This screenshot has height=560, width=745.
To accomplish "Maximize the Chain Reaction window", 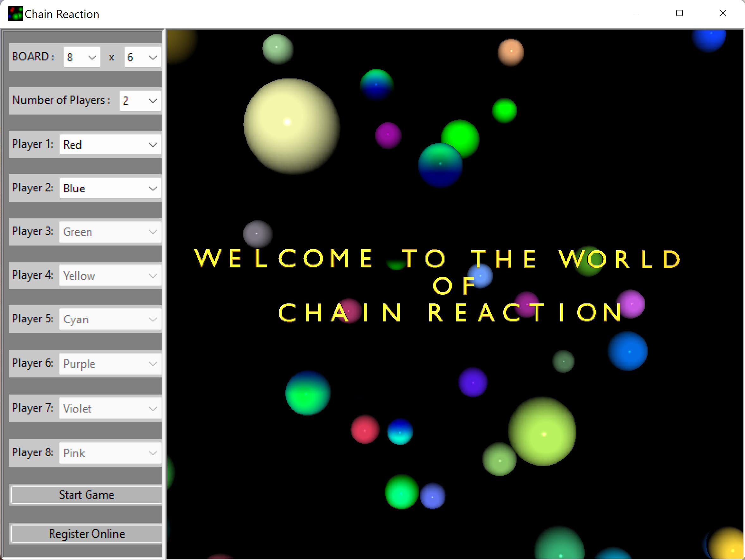I will coord(679,13).
